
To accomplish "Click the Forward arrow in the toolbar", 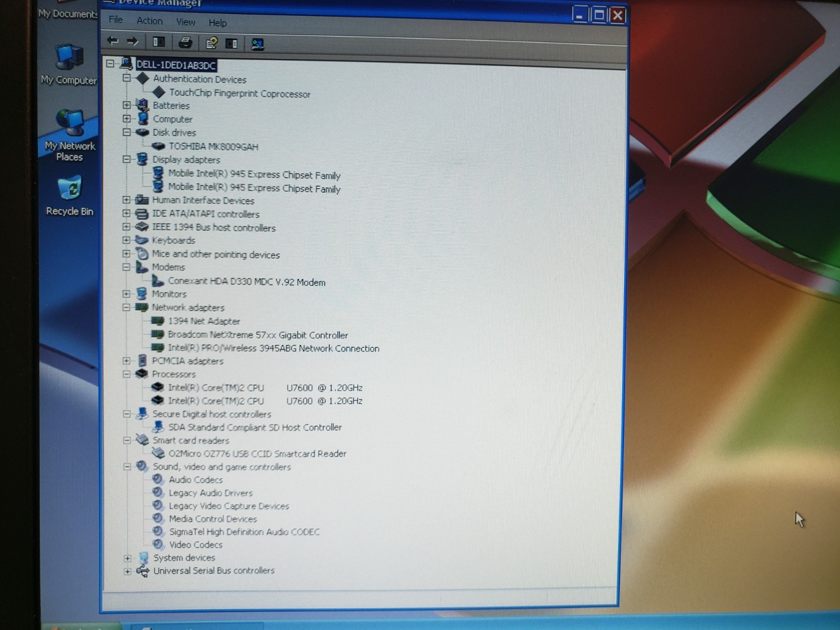I will [132, 41].
